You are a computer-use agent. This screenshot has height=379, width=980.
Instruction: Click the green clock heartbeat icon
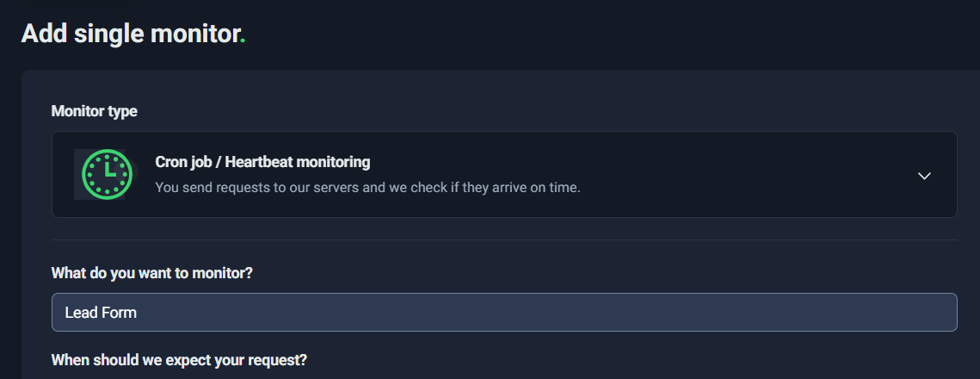click(106, 174)
